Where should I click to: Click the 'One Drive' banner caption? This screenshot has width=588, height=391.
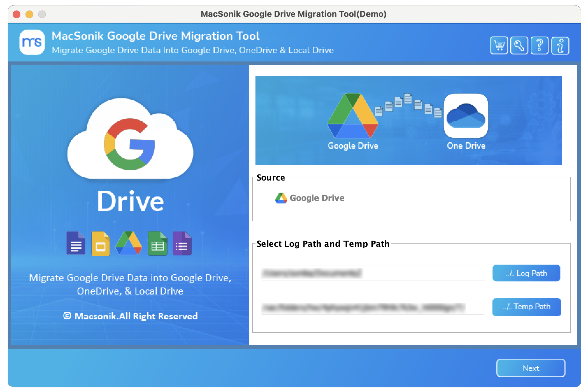tap(466, 146)
